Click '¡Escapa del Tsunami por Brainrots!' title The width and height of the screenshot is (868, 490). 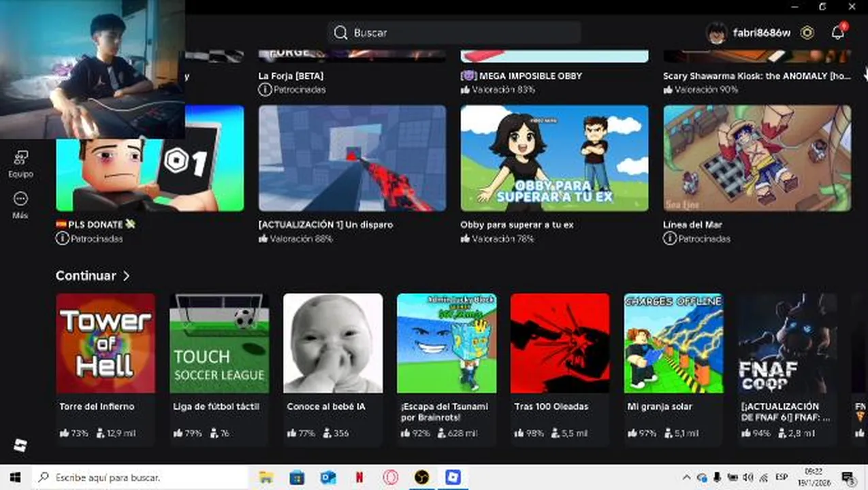coord(445,411)
